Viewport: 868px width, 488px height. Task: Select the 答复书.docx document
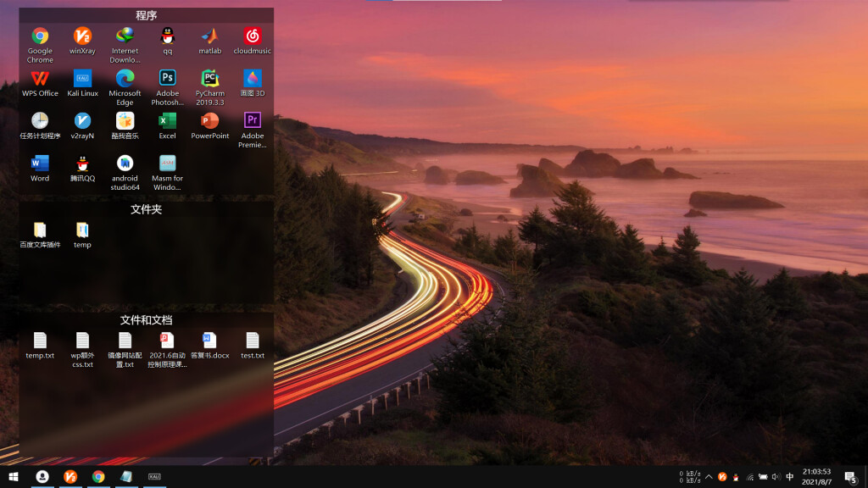pos(210,346)
